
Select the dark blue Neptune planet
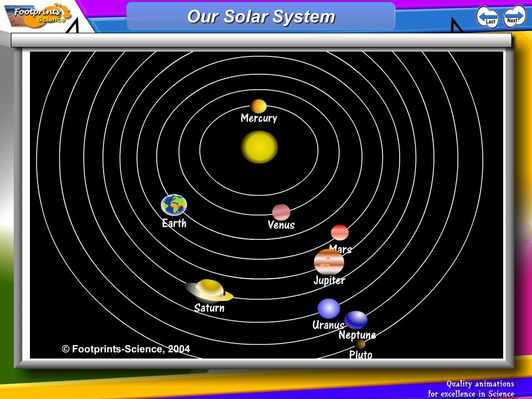tap(356, 320)
